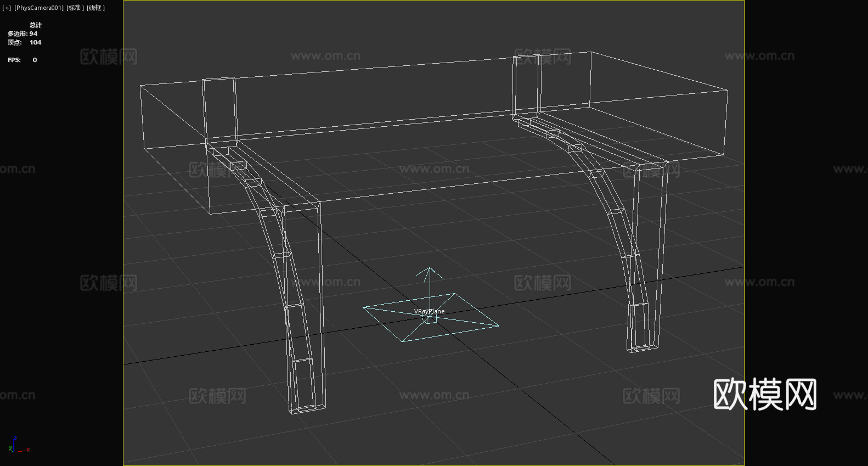
Task: Open the 线框 shading mode menu
Action: click(x=95, y=8)
